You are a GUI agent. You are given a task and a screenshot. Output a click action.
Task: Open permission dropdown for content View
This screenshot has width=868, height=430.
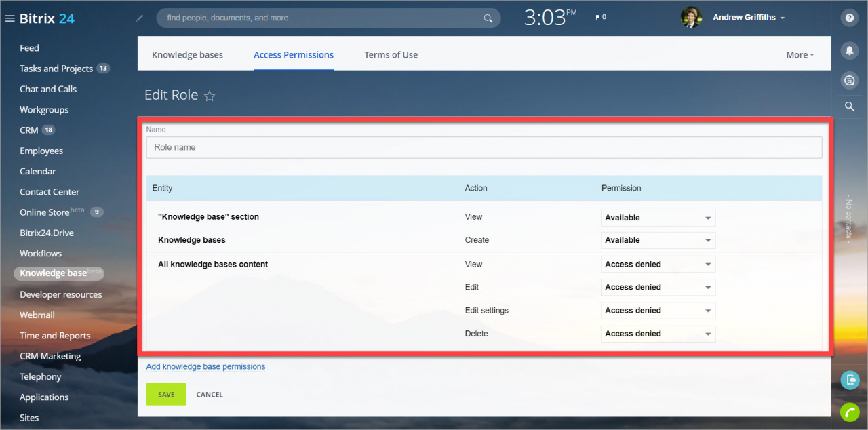658,265
